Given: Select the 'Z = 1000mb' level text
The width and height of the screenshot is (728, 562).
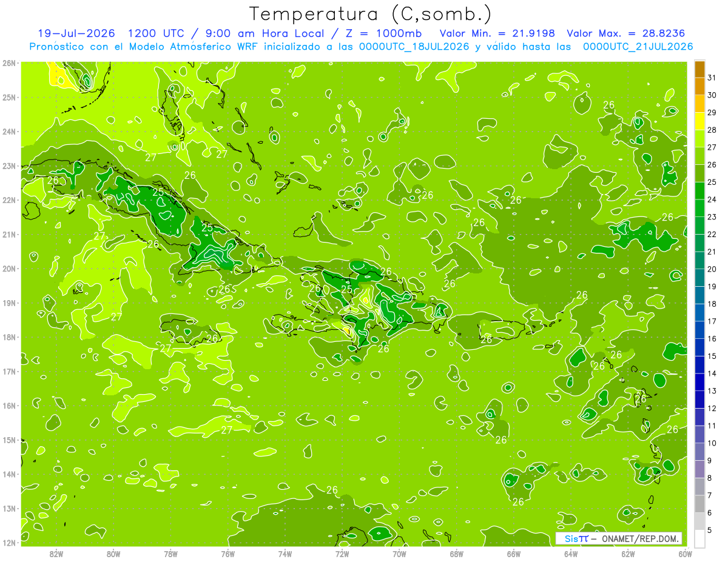Looking at the screenshot, I should click(383, 33).
